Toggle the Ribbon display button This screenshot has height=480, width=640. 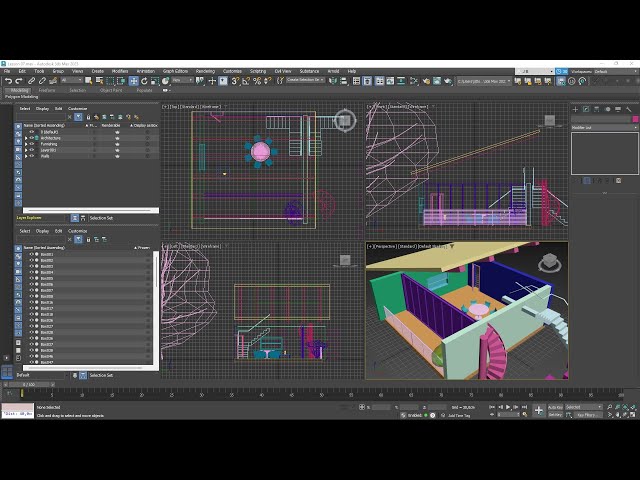(x=379, y=81)
